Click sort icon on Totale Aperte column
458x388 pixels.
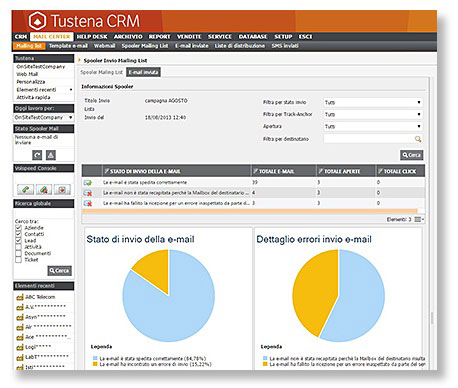(x=320, y=171)
